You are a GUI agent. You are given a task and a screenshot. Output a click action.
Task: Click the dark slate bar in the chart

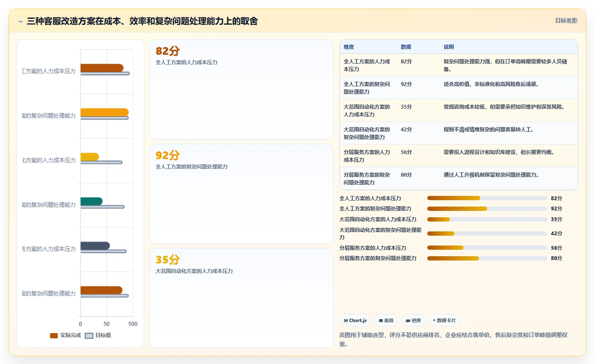pos(95,246)
